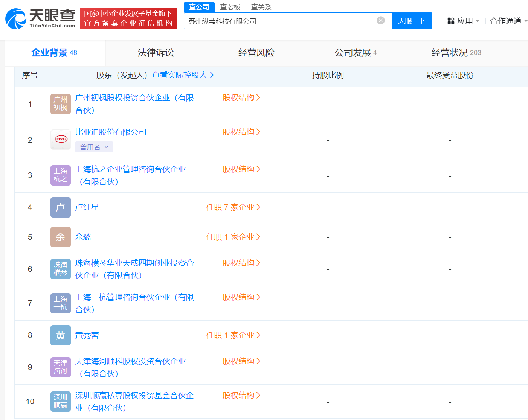Open 上海杭之企业管理咨询合伙企业 link
This screenshot has width=528, height=420.
pyautogui.click(x=131, y=175)
